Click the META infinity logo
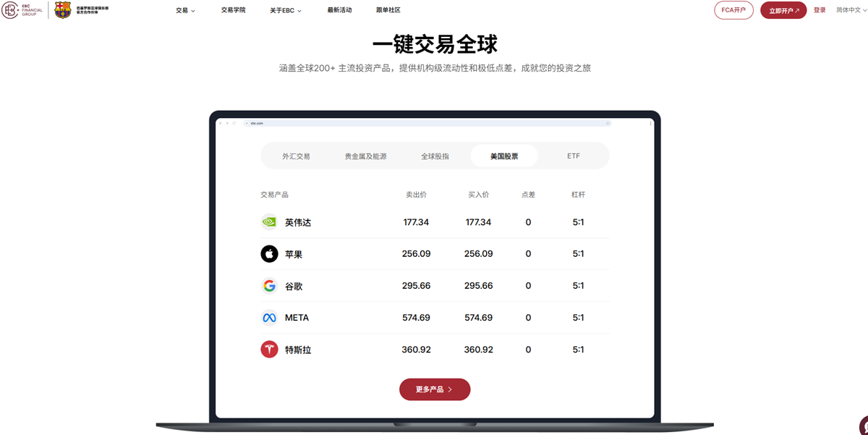 [268, 317]
